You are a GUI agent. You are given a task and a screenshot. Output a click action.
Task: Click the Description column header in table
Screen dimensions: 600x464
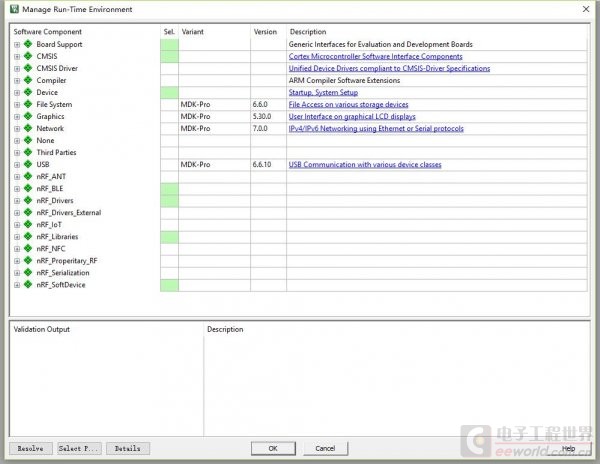point(308,31)
